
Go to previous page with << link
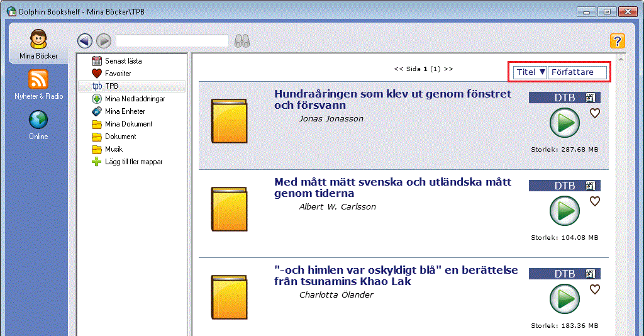tap(398, 69)
